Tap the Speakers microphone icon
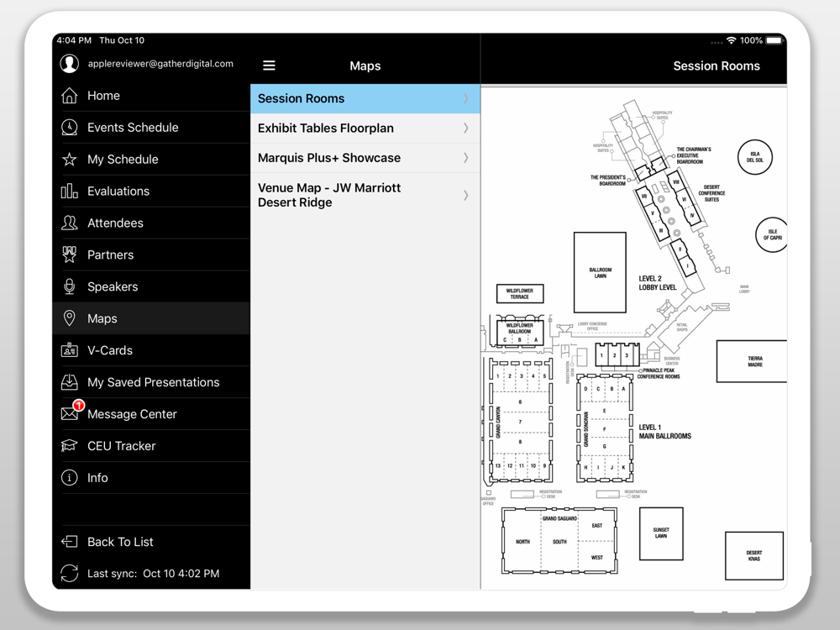 point(69,286)
